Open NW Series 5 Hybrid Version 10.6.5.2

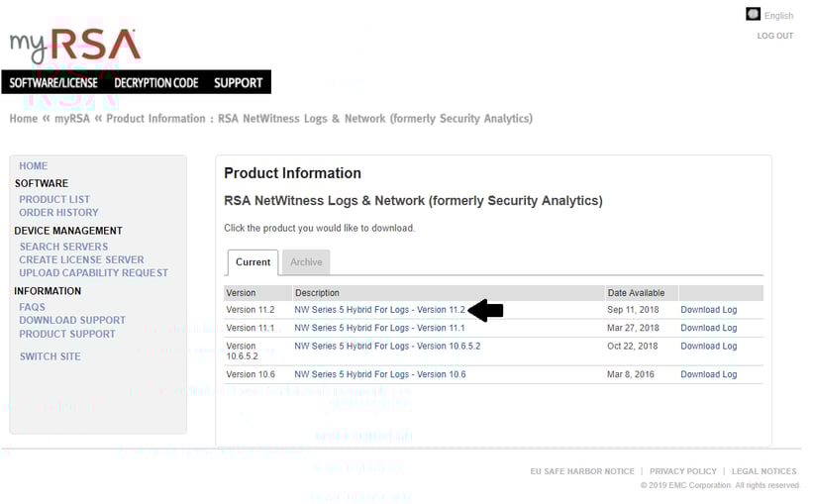point(387,346)
